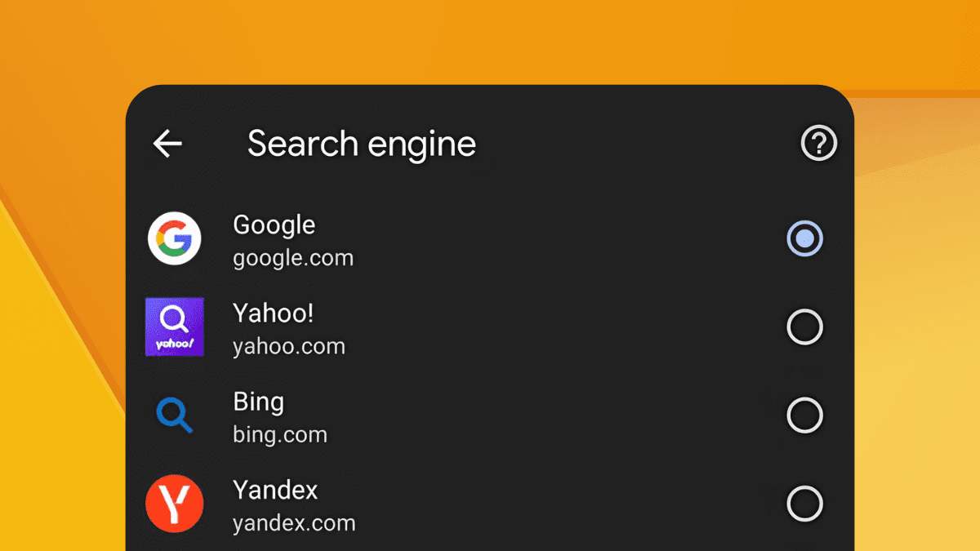This screenshot has height=551, width=980.
Task: Tap the Google name label
Action: pos(274,225)
